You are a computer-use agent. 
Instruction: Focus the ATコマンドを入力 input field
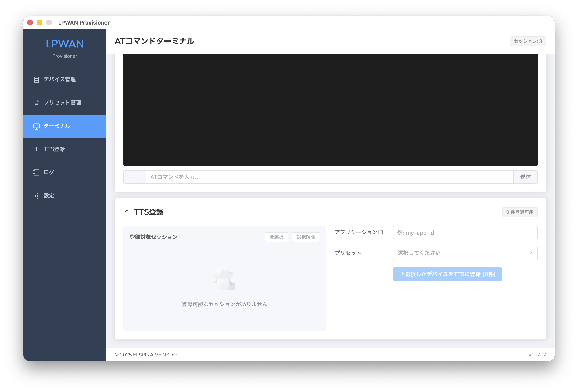(329, 177)
